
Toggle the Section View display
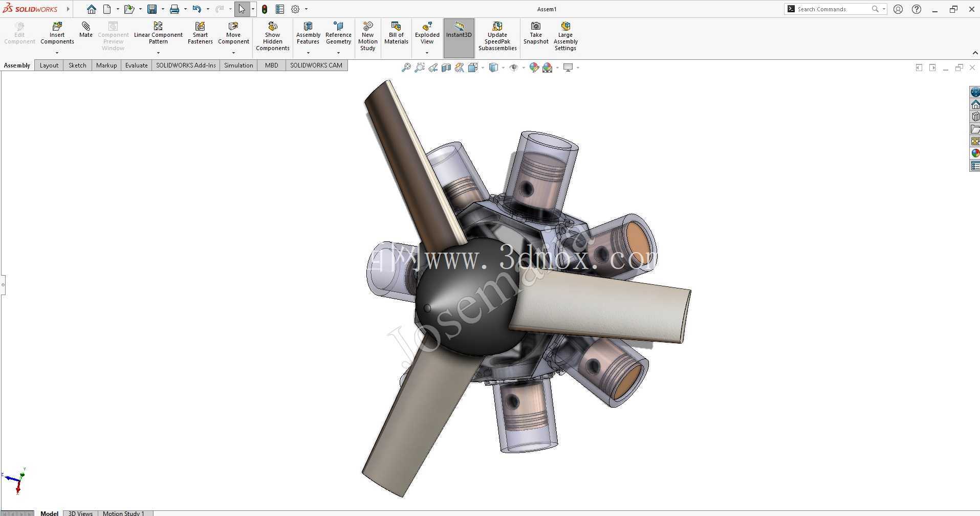pyautogui.click(x=446, y=68)
